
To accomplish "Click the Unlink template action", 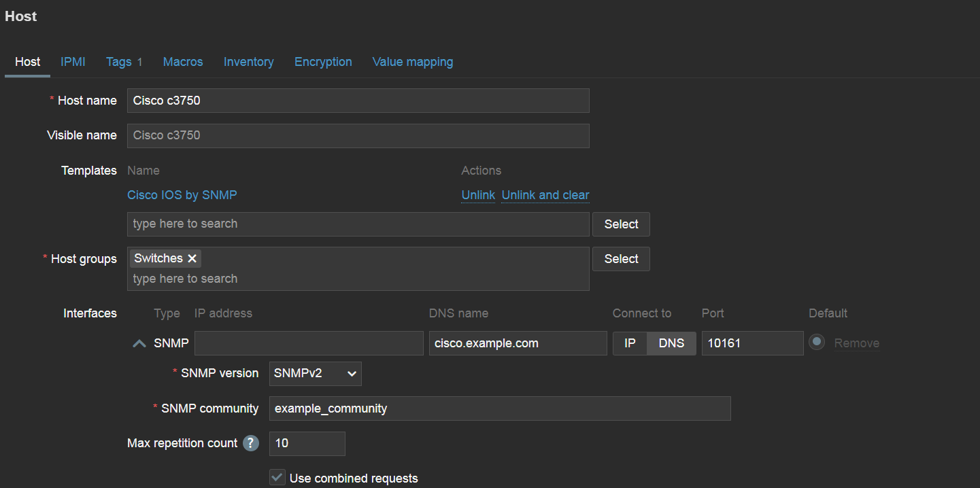I will point(478,195).
